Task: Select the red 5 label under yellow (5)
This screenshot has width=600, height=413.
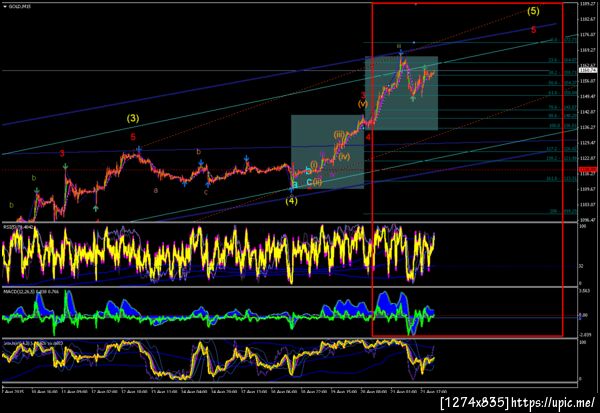Action: (533, 29)
